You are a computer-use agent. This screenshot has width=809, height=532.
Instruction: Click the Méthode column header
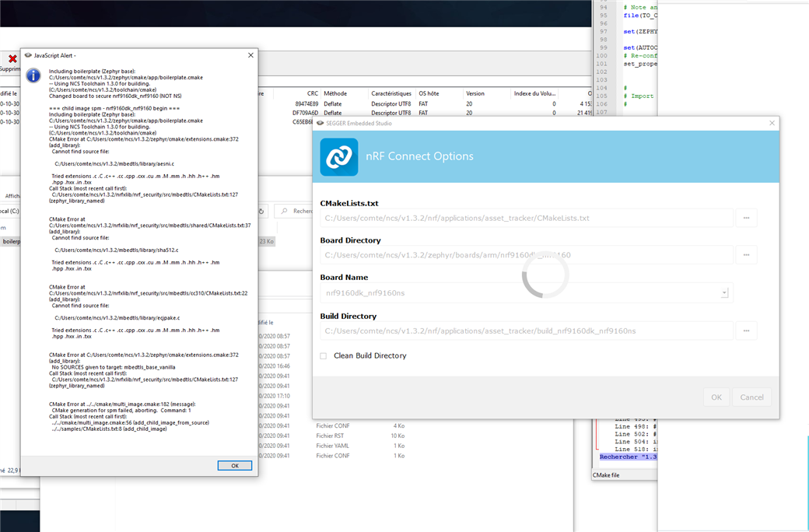click(335, 93)
